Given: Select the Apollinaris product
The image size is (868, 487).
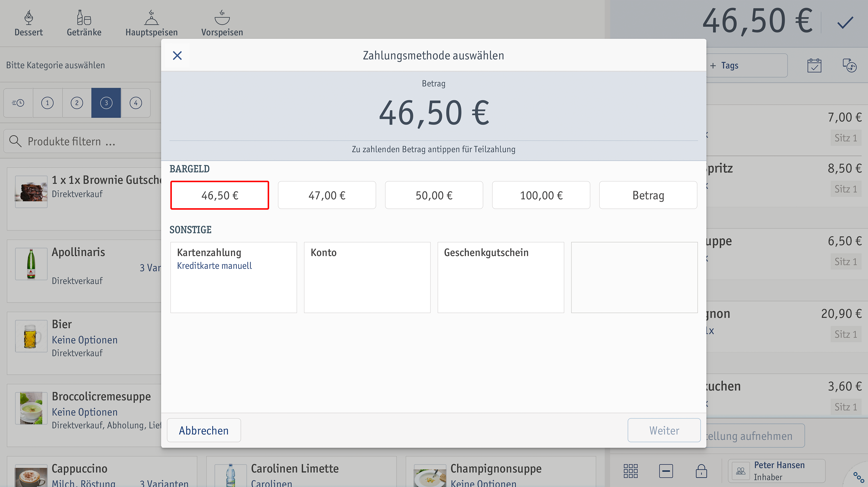Looking at the screenshot, I should [84, 271].
